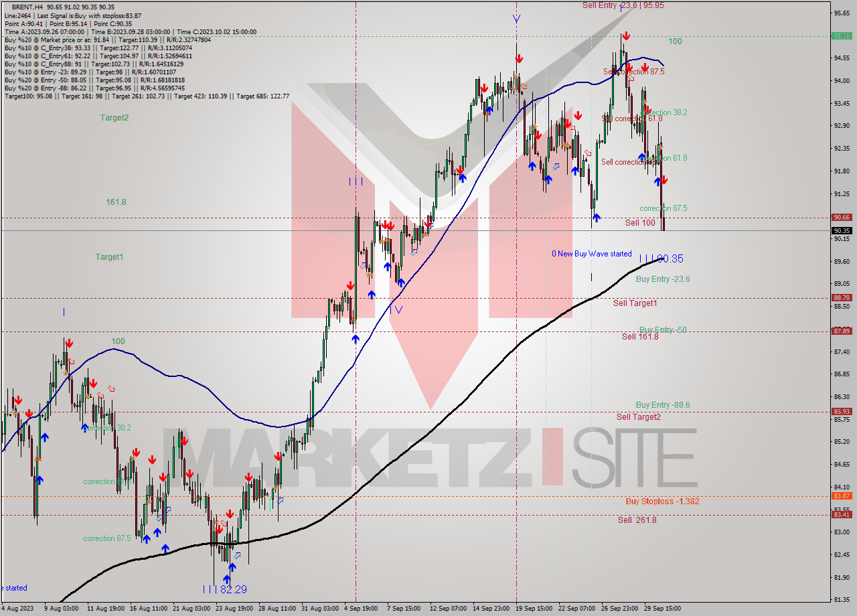This screenshot has height=616, width=857.
Task: Click the 'Sell 100' label
Action: (640, 223)
